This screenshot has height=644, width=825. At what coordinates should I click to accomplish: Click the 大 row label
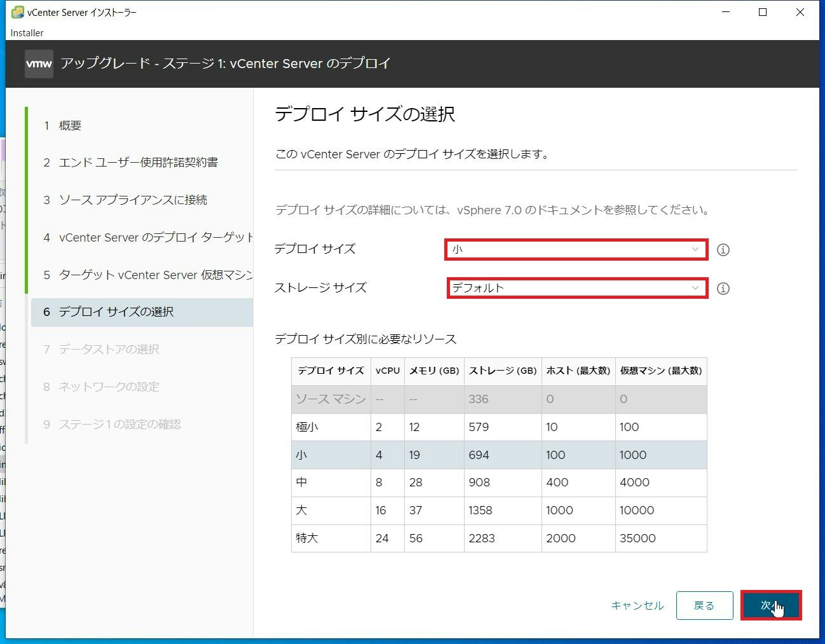tap(301, 510)
